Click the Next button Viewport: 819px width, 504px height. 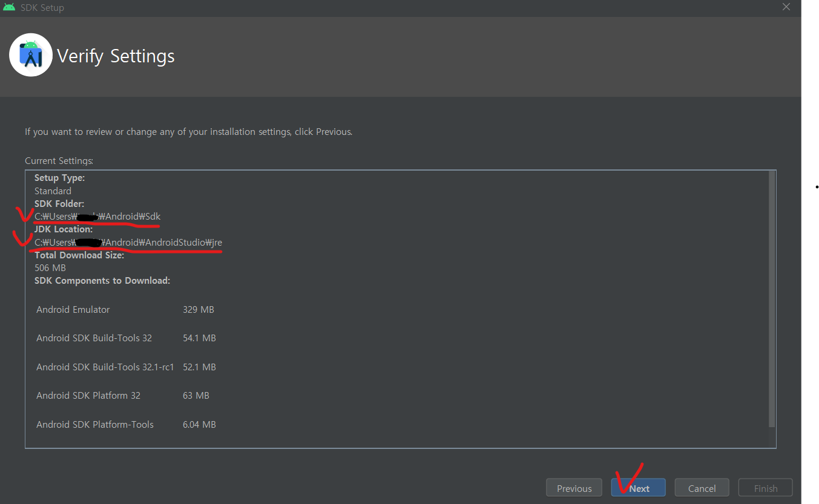(x=638, y=488)
